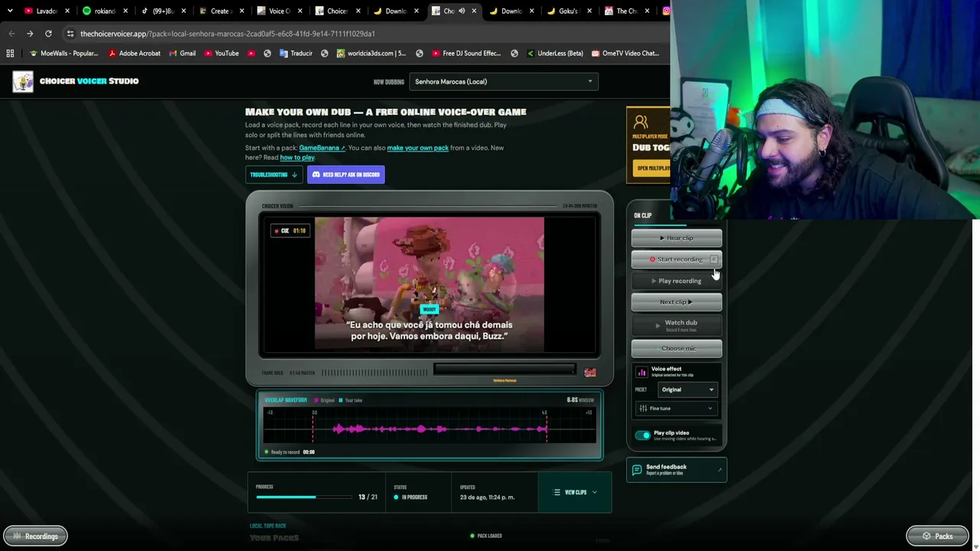
Task: Click the browser Back arrow
Action: tap(11, 34)
